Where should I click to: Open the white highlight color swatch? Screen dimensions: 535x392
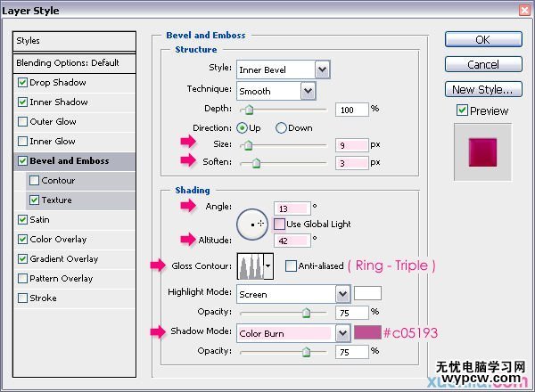(x=367, y=293)
